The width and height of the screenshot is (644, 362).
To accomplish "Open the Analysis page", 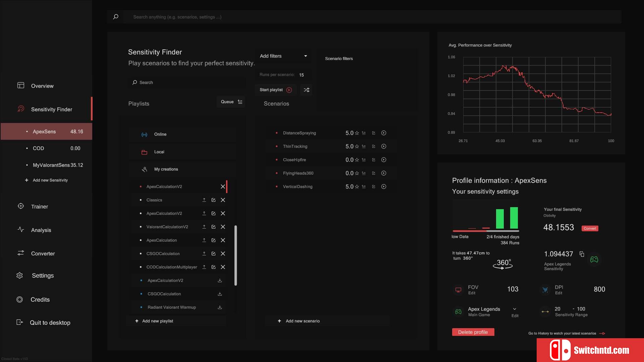I will point(41,230).
